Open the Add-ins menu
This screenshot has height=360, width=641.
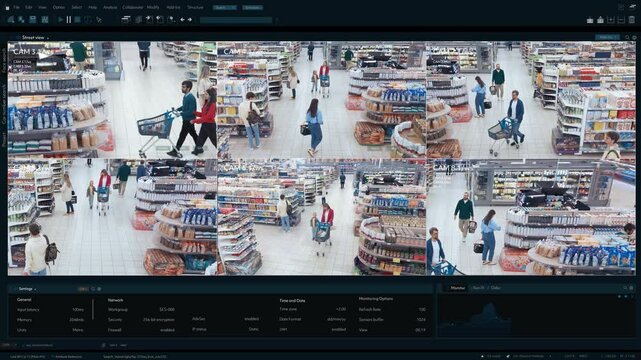tap(173, 7)
